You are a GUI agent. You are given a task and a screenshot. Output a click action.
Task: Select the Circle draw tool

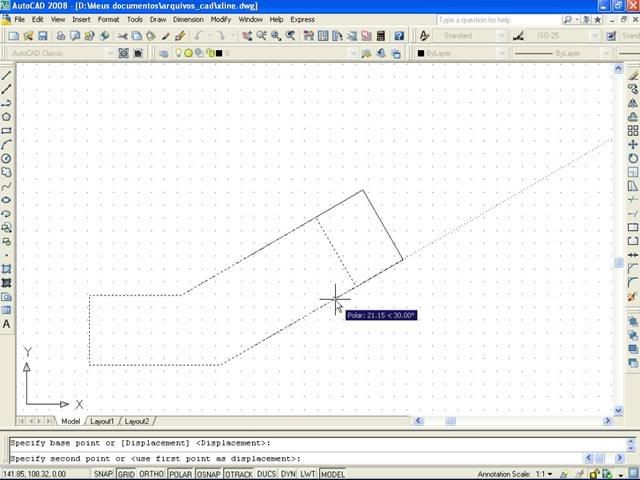pyautogui.click(x=6, y=159)
